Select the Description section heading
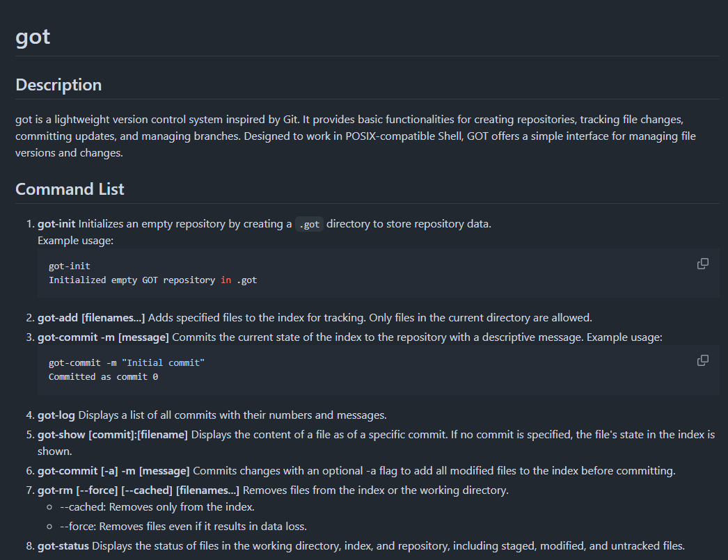The width and height of the screenshot is (728, 560). [x=58, y=85]
